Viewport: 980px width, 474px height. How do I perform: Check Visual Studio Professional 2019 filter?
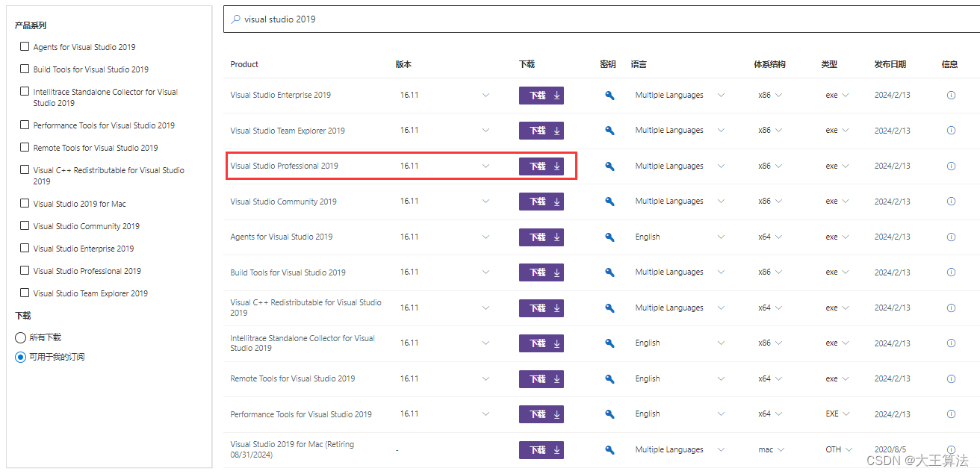pos(25,270)
